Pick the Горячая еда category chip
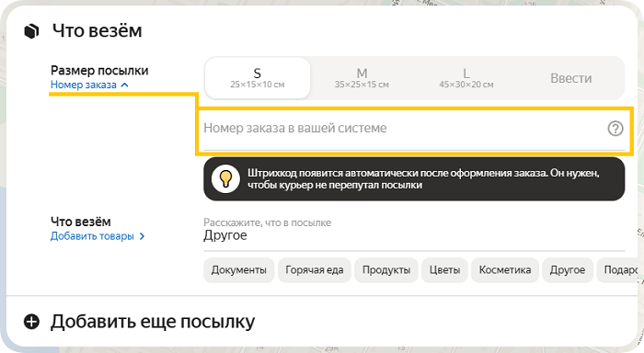Viewport: 644px width, 353px height. point(315,270)
